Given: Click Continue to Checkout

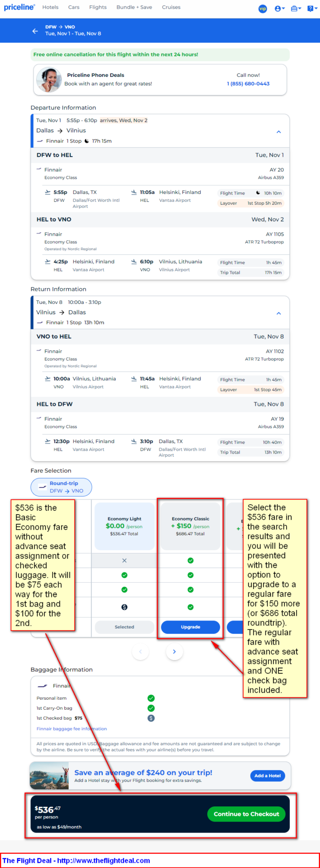Looking at the screenshot, I should [246, 814].
